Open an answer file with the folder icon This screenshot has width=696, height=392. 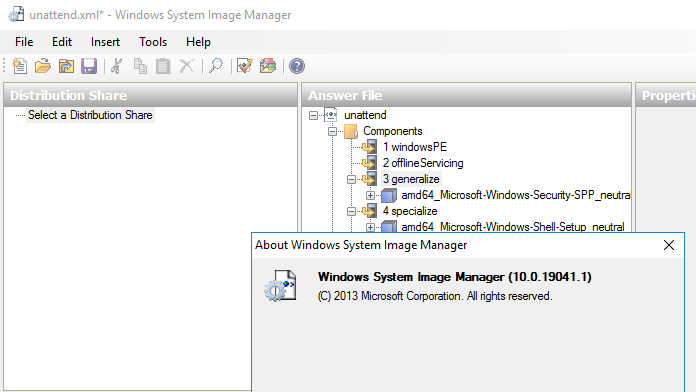click(43, 66)
